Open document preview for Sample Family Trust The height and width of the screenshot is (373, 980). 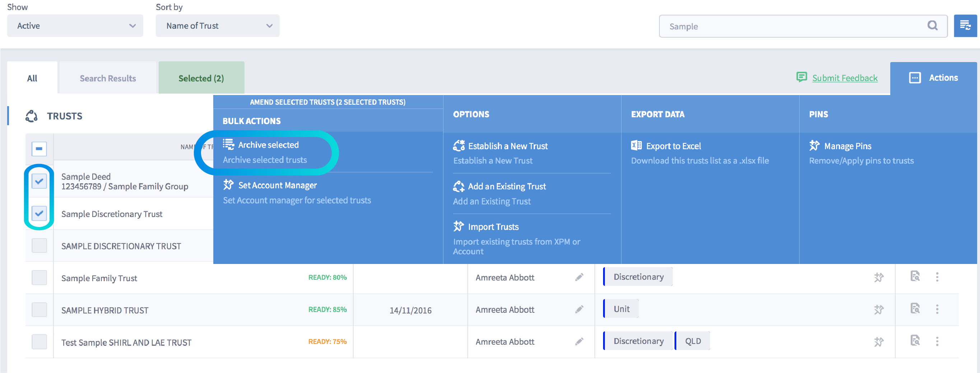915,277
